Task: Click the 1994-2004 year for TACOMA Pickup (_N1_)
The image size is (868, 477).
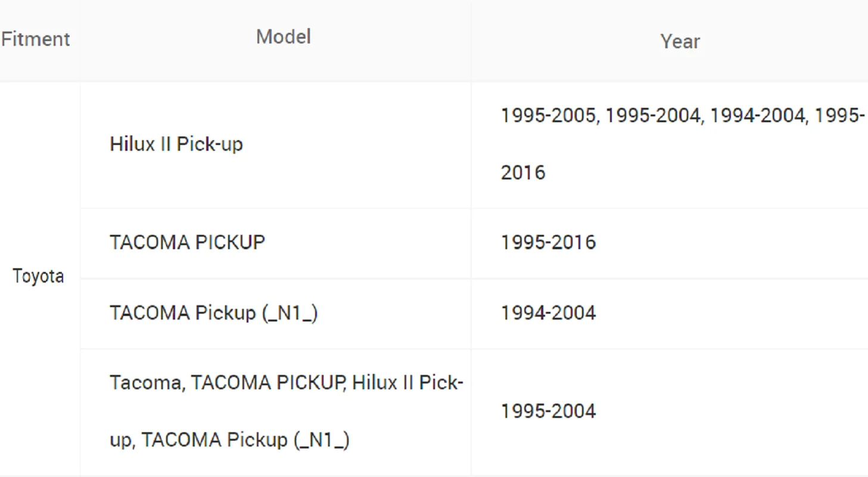Action: point(548,313)
